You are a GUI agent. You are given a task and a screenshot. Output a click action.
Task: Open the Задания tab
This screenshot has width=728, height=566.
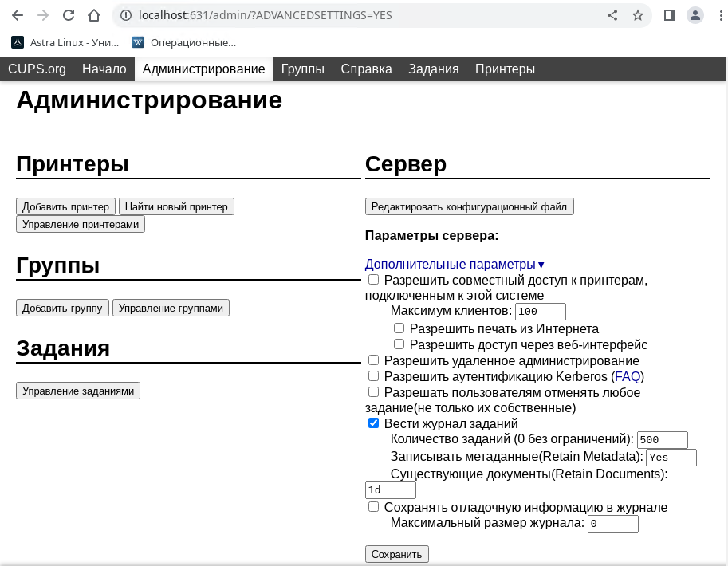[433, 69]
